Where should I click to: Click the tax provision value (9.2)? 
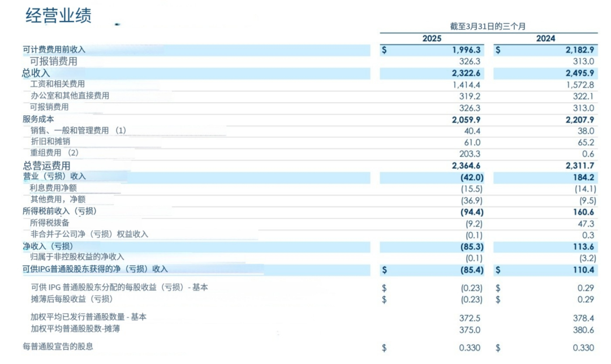coord(474,224)
